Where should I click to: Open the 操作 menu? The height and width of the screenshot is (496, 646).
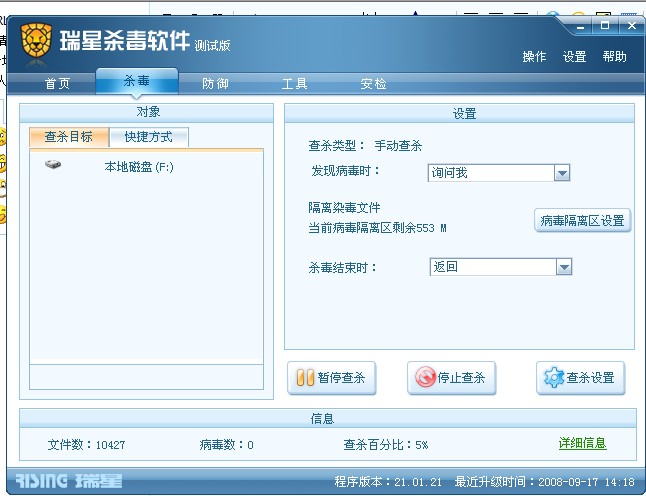point(534,56)
